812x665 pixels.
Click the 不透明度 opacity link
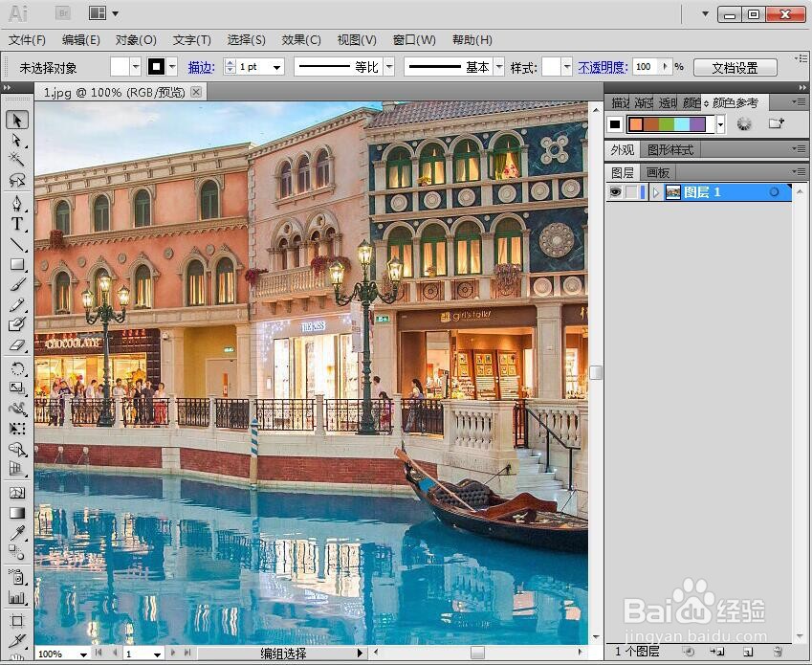click(x=603, y=67)
